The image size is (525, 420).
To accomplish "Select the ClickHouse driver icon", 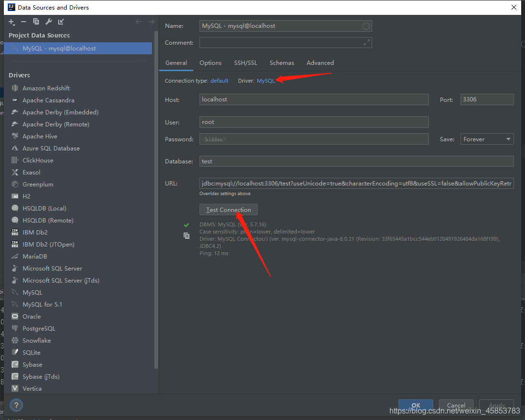I will (x=15, y=161).
